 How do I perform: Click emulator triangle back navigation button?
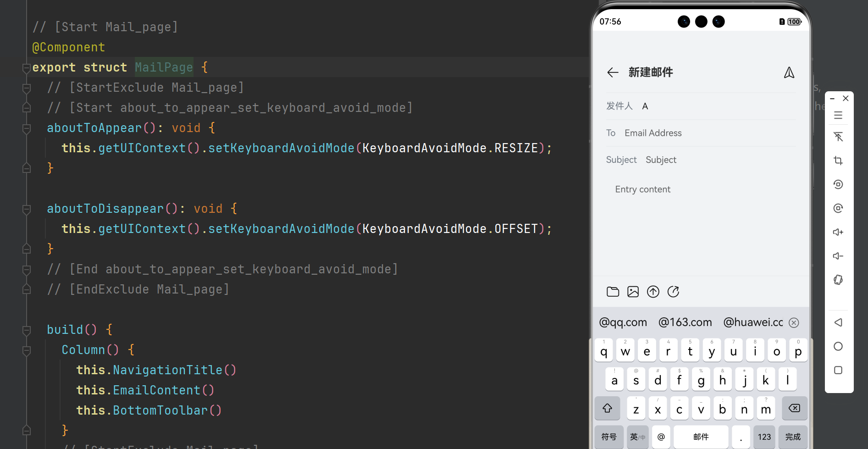pos(838,322)
